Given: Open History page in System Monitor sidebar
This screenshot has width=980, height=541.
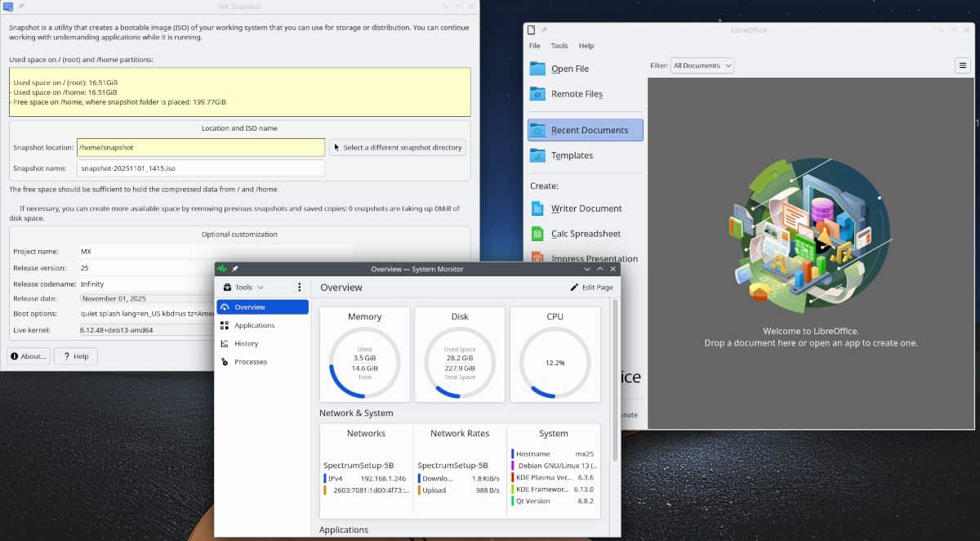Looking at the screenshot, I should point(262,343).
